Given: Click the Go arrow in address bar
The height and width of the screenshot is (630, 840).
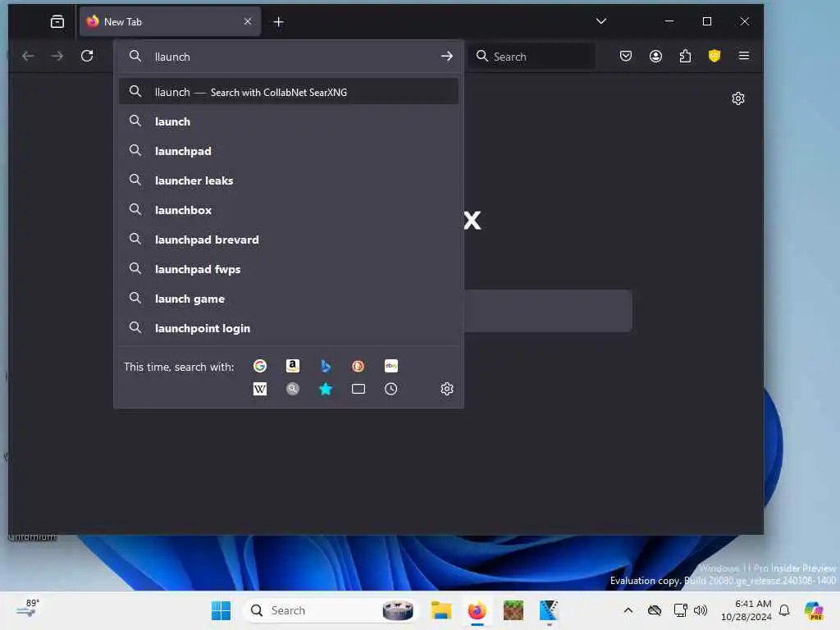Looking at the screenshot, I should (x=447, y=57).
